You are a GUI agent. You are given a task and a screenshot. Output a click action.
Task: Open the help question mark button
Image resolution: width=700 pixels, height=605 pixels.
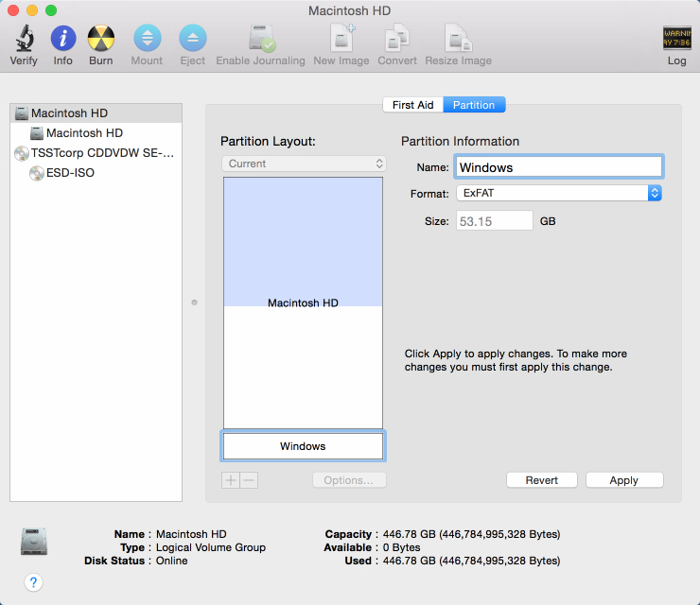click(33, 582)
